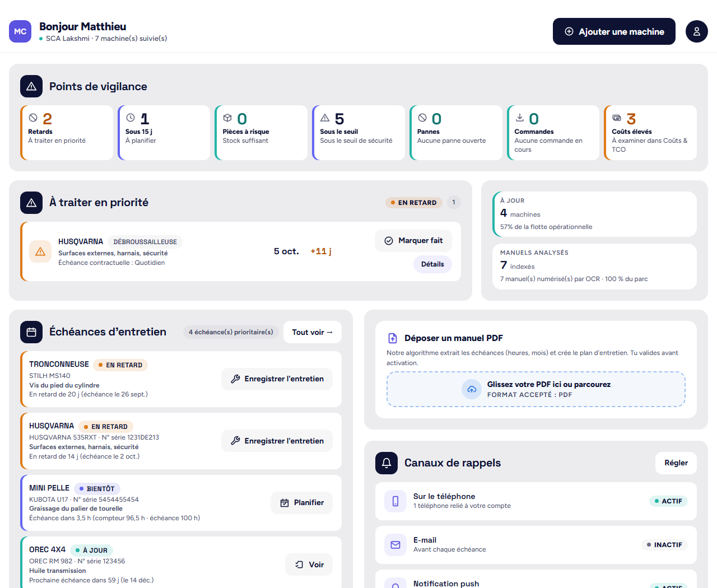Click the PDF file upload icon beside Déposer un manuel
This screenshot has height=588, width=717.
(x=393, y=338)
